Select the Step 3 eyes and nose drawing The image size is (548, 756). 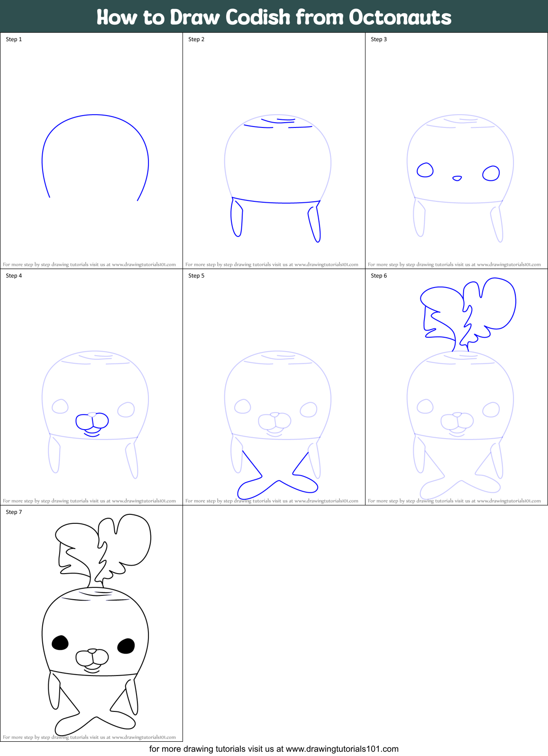point(458,172)
